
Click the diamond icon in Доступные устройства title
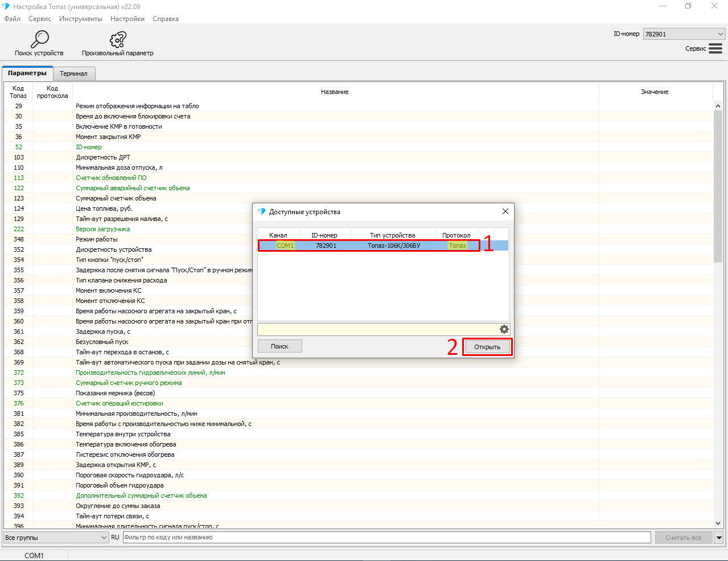tap(262, 211)
